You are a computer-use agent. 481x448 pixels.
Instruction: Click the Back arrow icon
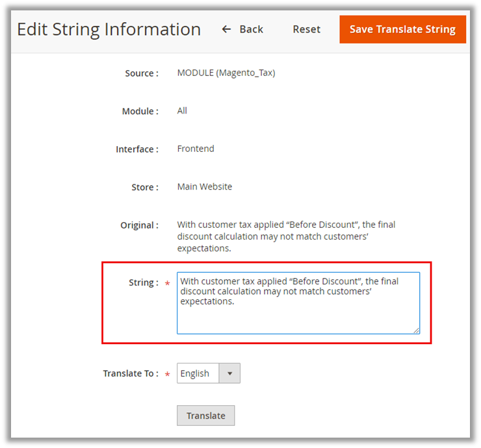click(226, 29)
